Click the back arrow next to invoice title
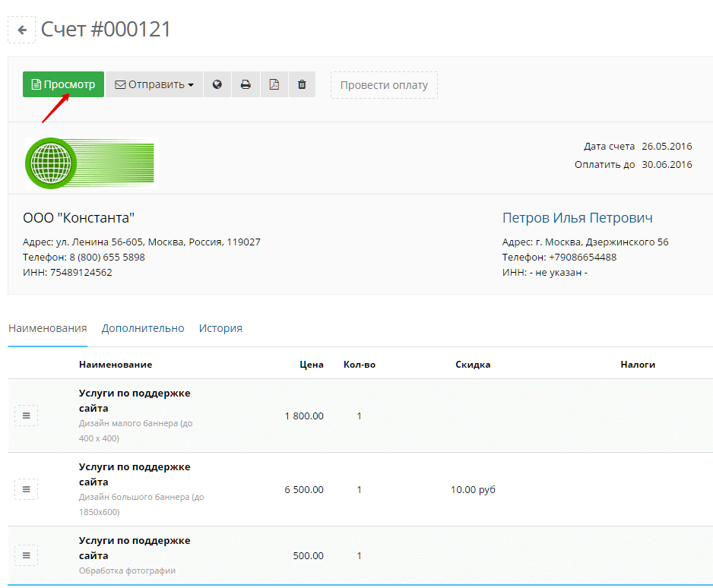This screenshot has height=588, width=713. pos(22,30)
